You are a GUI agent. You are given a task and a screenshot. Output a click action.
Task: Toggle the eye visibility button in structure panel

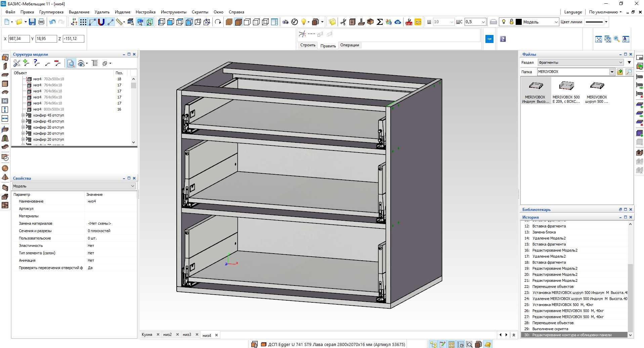tap(81, 63)
